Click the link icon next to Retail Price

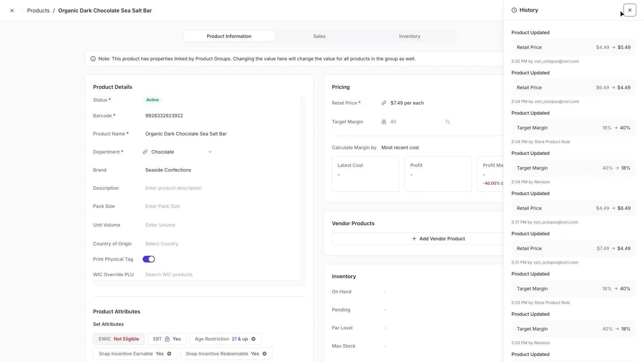pyautogui.click(x=384, y=103)
